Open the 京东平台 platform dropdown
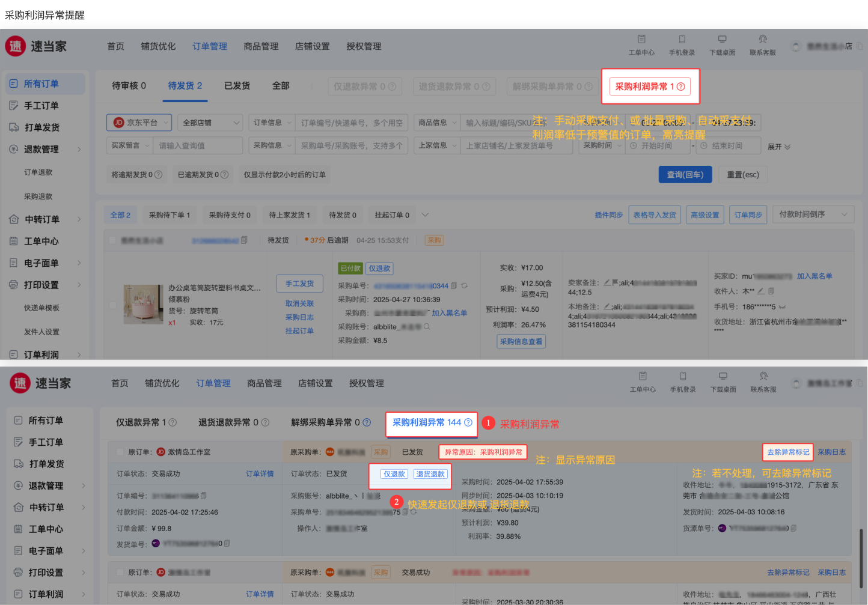The image size is (868, 605). [139, 123]
